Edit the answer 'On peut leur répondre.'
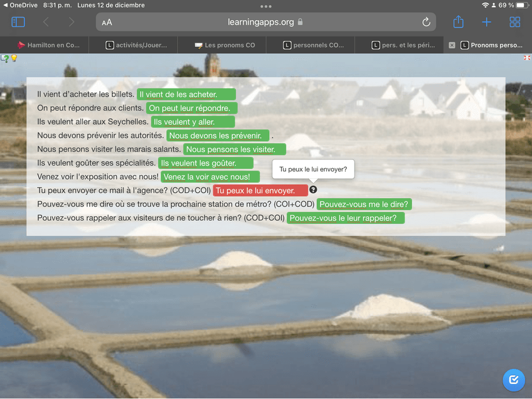Screen dimensions: 532x399 [192, 108]
